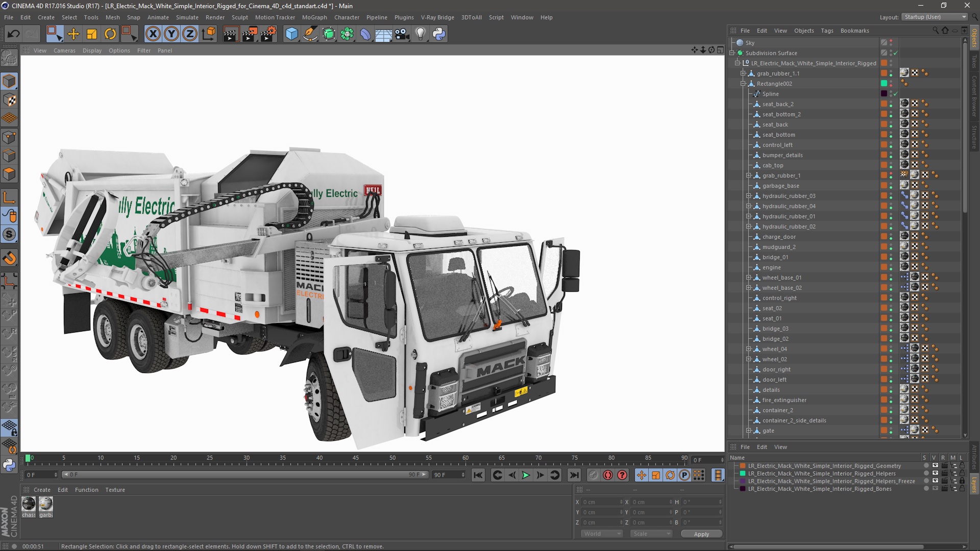Image resolution: width=980 pixels, height=551 pixels.
Task: Add a Subdivision Surface generator
Action: [329, 34]
